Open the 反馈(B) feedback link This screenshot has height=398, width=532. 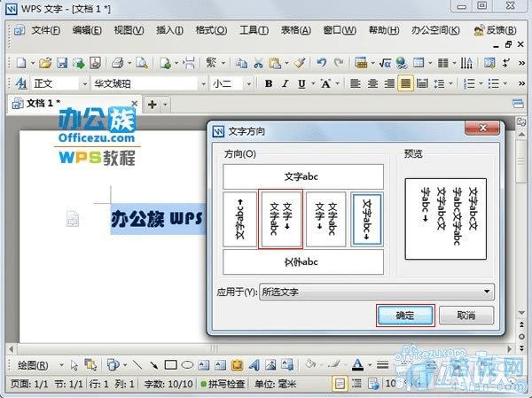click(496, 30)
